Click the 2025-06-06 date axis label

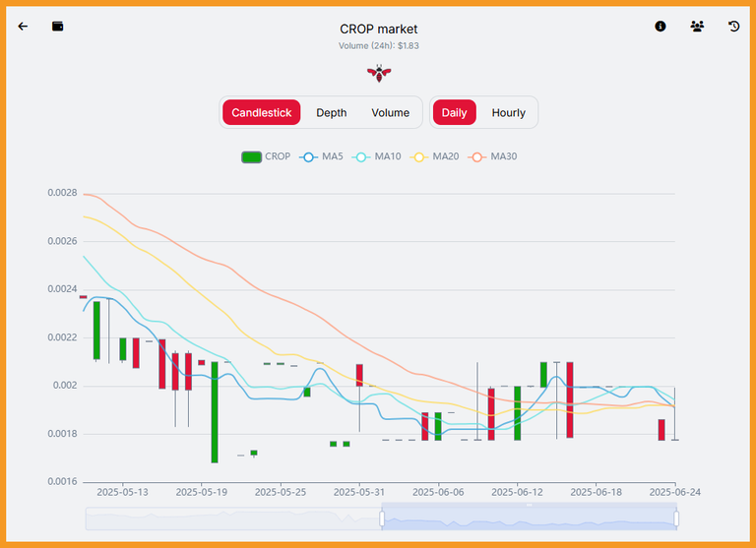pos(438,492)
